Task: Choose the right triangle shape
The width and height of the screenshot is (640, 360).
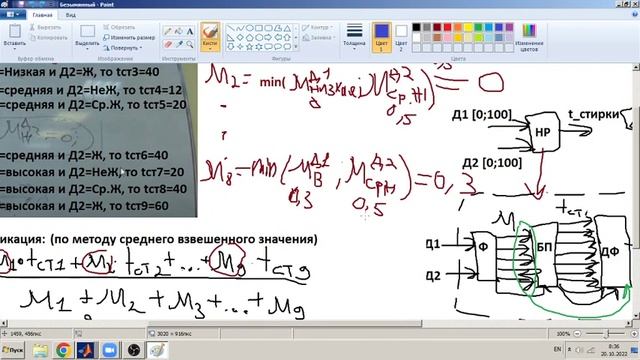Action: [x=231, y=38]
